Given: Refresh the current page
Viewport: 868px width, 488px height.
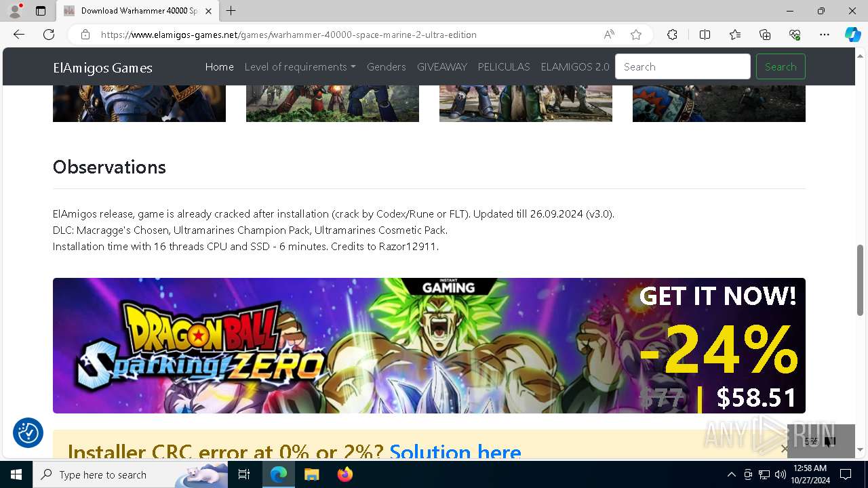Looking at the screenshot, I should pyautogui.click(x=49, y=35).
